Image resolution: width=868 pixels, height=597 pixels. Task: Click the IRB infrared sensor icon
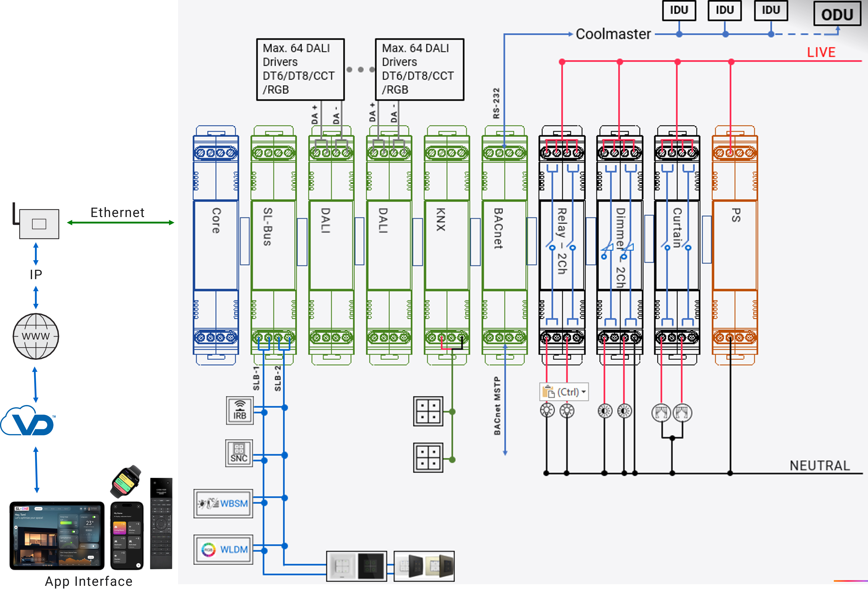tap(240, 411)
